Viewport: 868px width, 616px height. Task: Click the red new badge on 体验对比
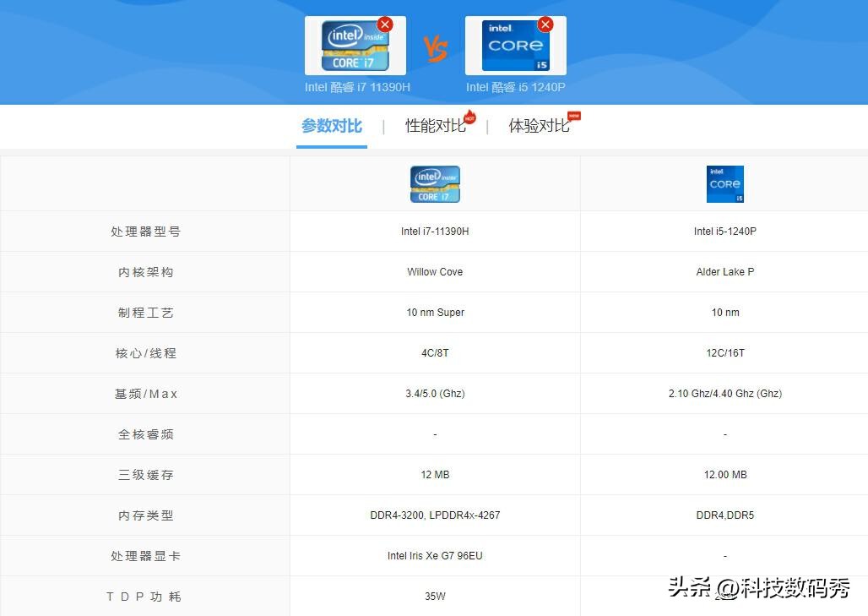[x=573, y=115]
